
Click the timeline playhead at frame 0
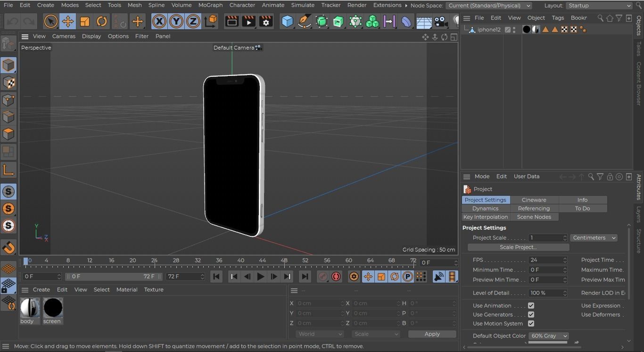26,260
